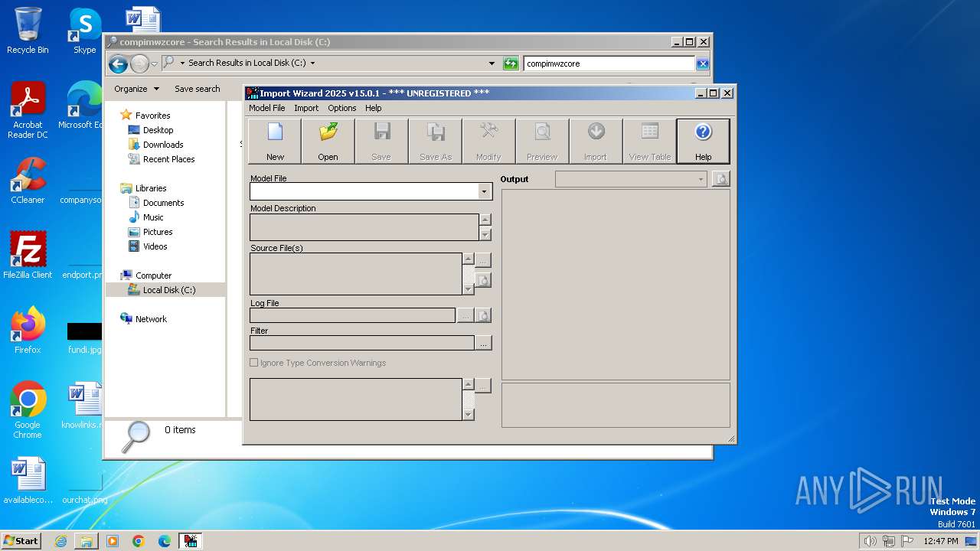Select Downloads in Explorer sidebar

(162, 145)
